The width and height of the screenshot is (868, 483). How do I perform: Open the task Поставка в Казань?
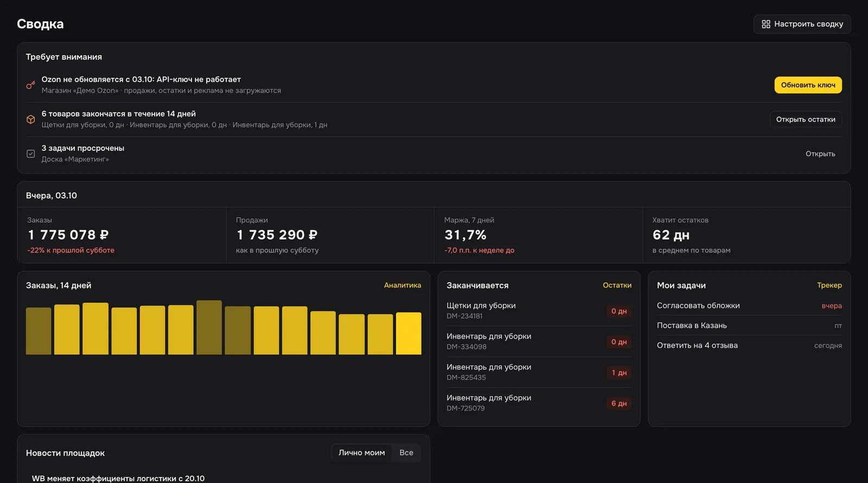[749, 326]
